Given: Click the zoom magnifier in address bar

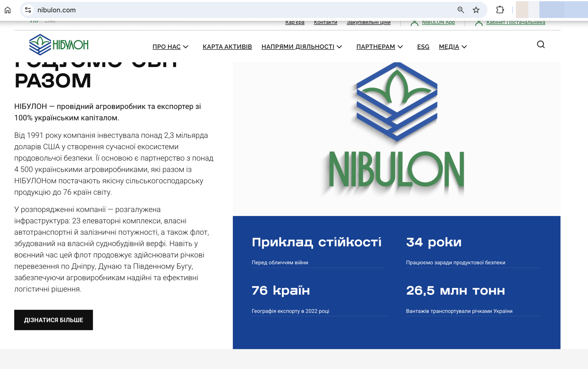Looking at the screenshot, I should 461,10.
